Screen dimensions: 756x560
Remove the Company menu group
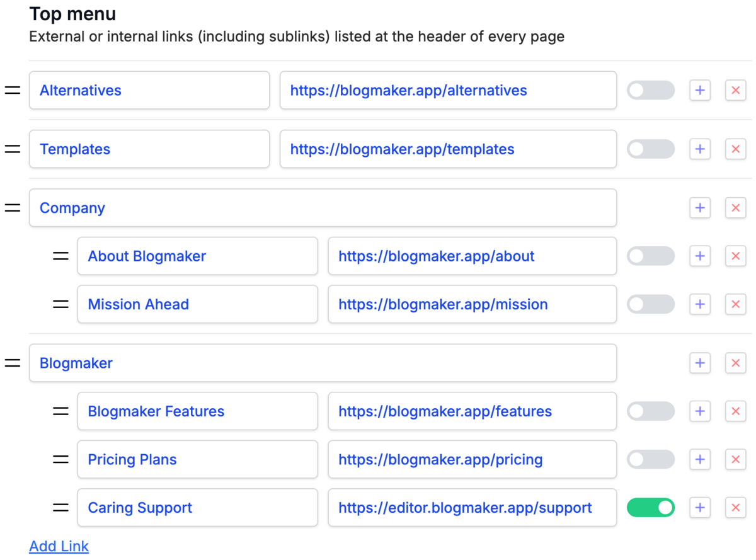pyautogui.click(x=735, y=208)
